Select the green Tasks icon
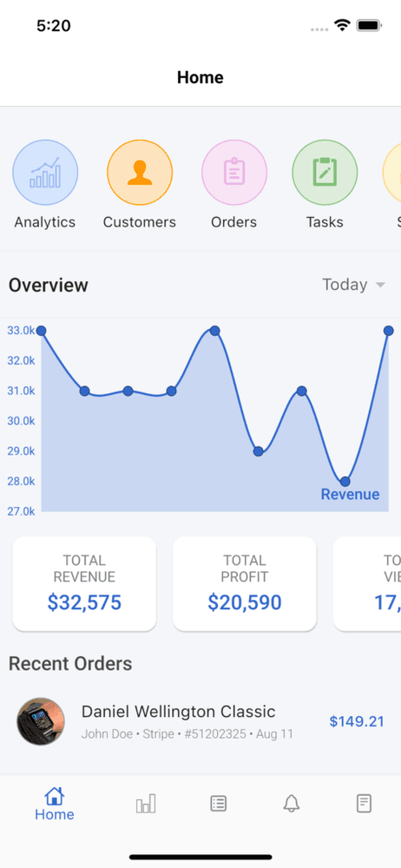This screenshot has height=868, width=401. click(x=325, y=172)
